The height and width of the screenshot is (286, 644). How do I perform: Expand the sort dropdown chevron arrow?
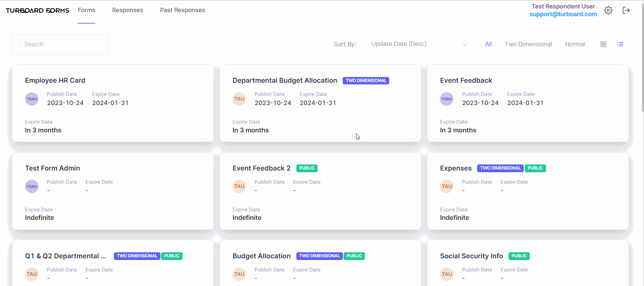point(465,44)
